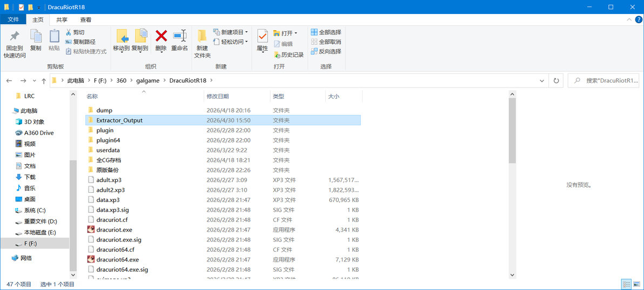644x290 pixels.
Task: Select dracuriot64.exe application
Action: tap(223, 260)
